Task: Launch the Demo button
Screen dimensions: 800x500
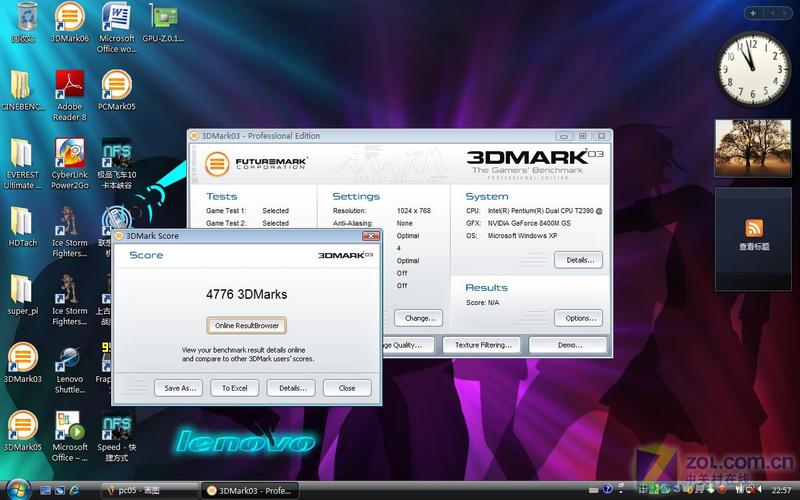Action: point(568,345)
